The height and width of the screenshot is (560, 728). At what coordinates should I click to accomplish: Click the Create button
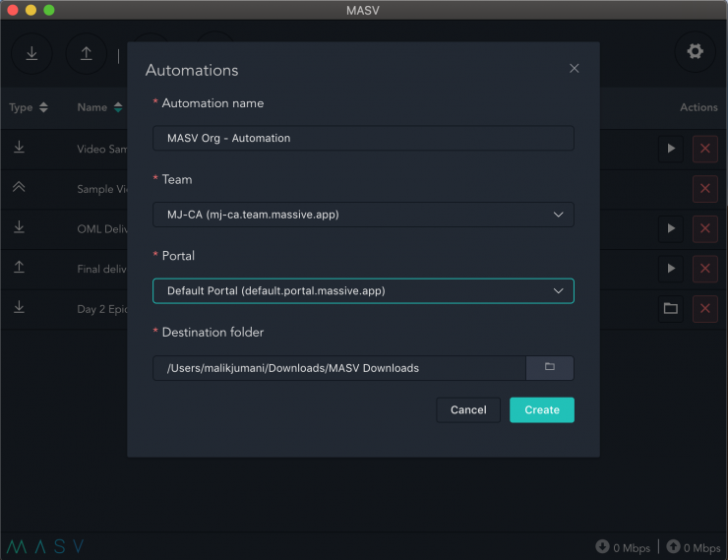(x=541, y=410)
